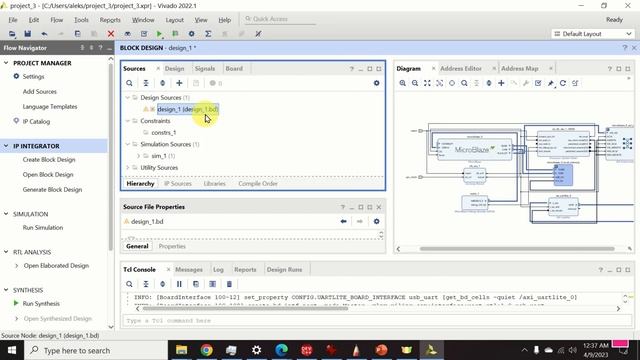Open Source File Properties gear settings
The image size is (640, 360).
click(x=376, y=221)
